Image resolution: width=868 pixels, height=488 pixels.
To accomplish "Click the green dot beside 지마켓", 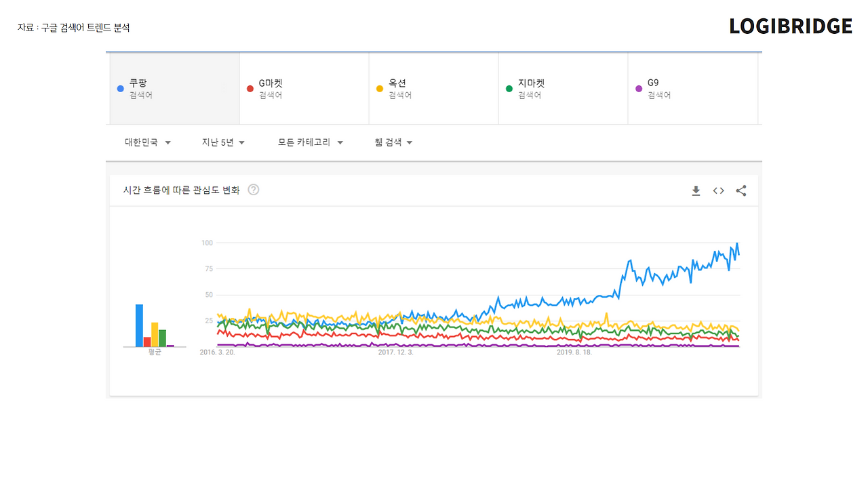I will coord(509,89).
